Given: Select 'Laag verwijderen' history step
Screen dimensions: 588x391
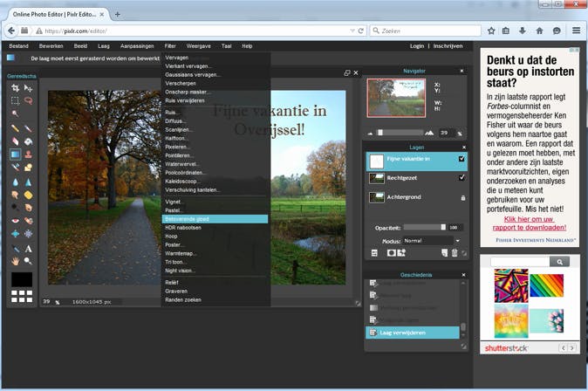Looking at the screenshot, I should click(x=413, y=333).
